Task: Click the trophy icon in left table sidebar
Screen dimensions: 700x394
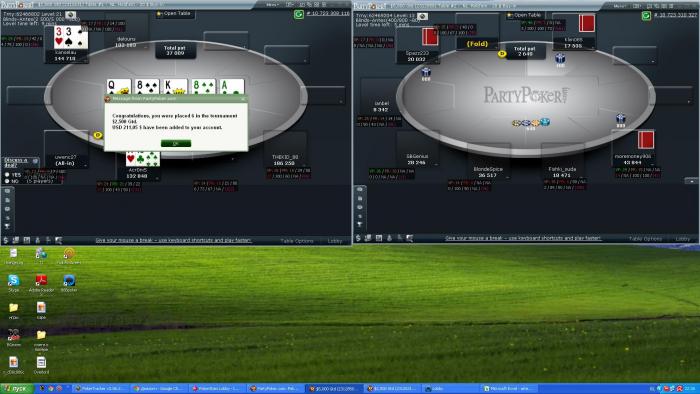Action: point(7,226)
